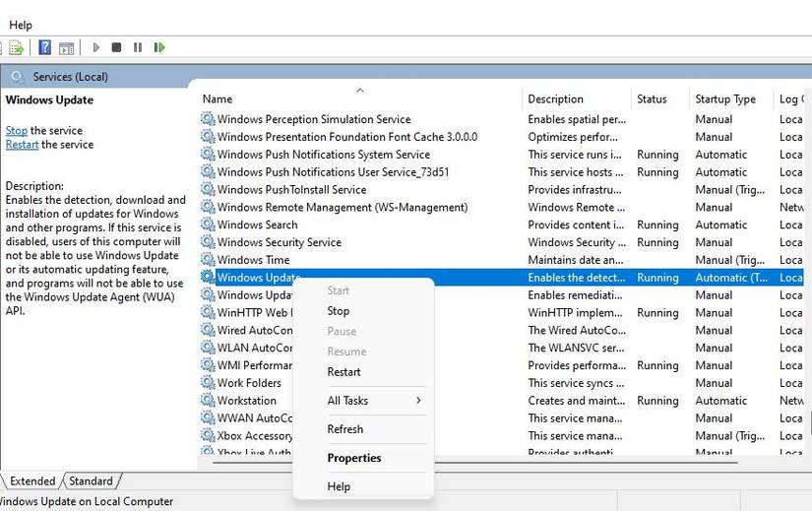Viewport: 812px width, 511px height.
Task: Open the Help question-mark toolbar icon
Action: pyautogui.click(x=45, y=47)
